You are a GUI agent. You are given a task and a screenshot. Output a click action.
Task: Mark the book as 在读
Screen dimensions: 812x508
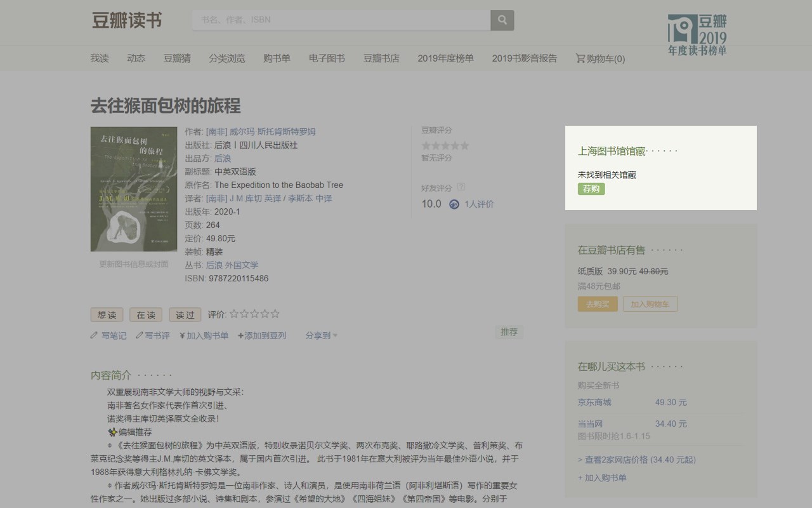[x=146, y=314]
